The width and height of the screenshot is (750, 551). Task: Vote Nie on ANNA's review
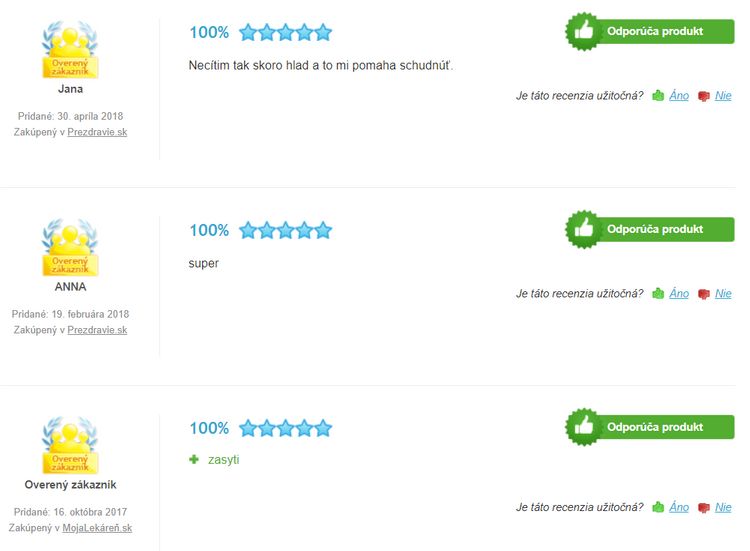click(x=723, y=294)
